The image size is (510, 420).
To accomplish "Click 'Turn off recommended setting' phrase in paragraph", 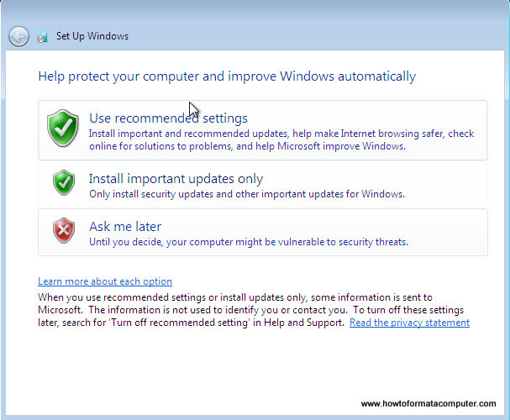I will [x=179, y=323].
